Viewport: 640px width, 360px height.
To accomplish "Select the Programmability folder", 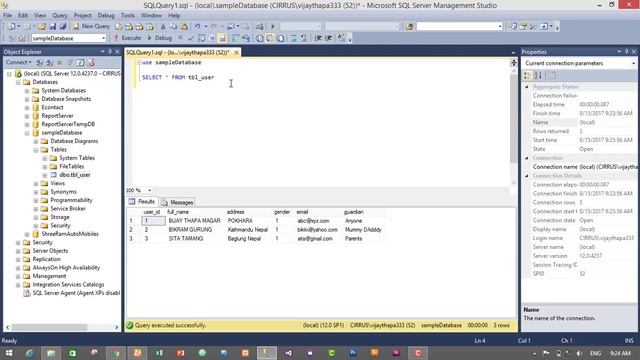I will (71, 200).
